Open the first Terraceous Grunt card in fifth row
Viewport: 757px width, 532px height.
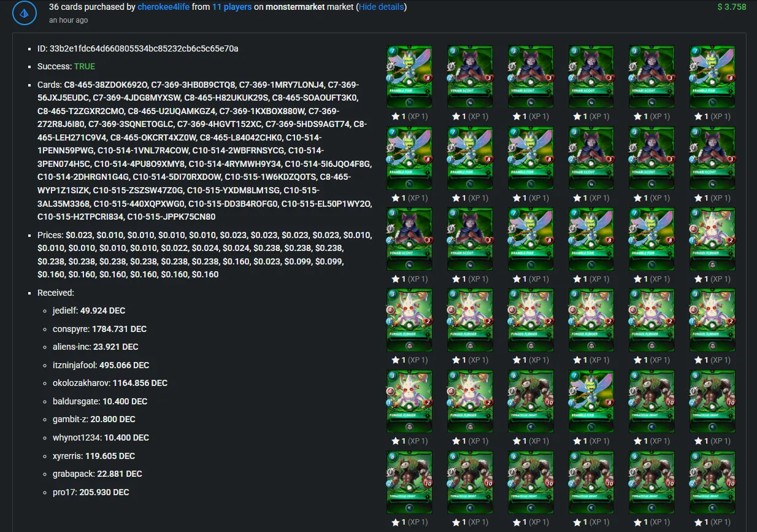(x=531, y=401)
